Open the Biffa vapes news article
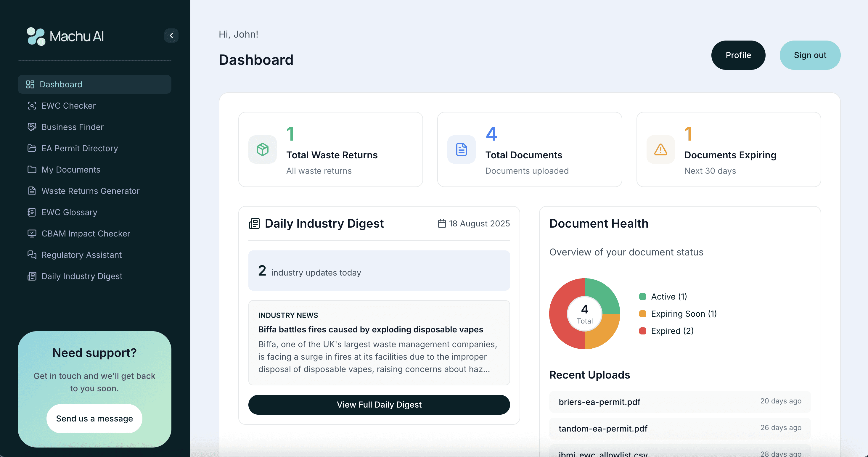The image size is (868, 457). (370, 329)
